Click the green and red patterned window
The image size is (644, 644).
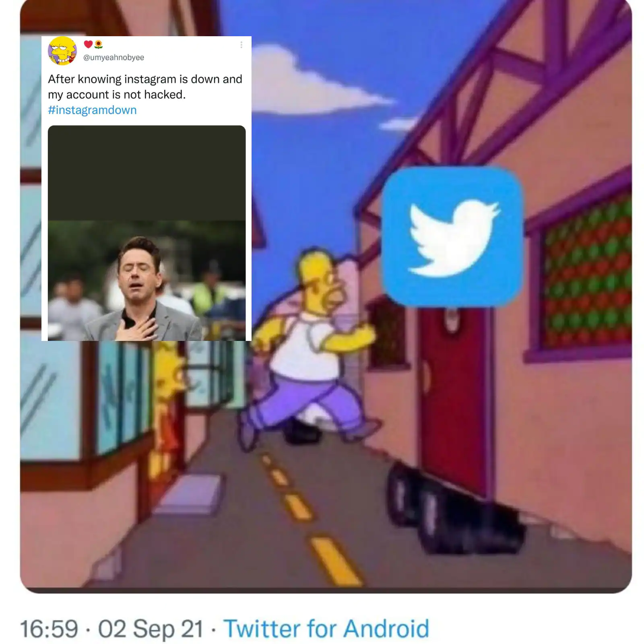(586, 278)
